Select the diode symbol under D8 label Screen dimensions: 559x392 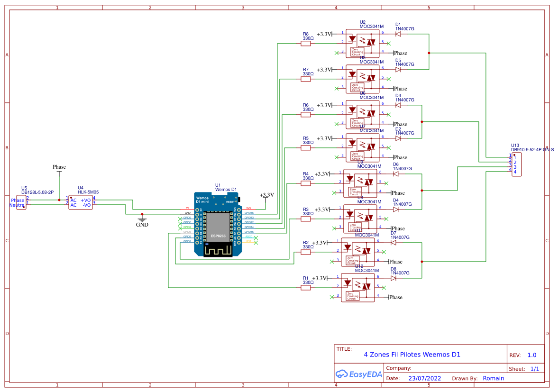[x=393, y=278]
